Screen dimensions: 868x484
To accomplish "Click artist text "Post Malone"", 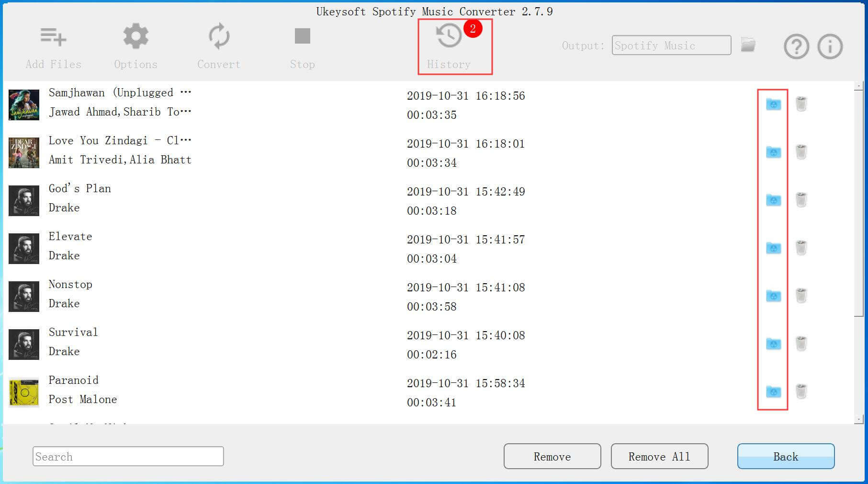I will [83, 399].
